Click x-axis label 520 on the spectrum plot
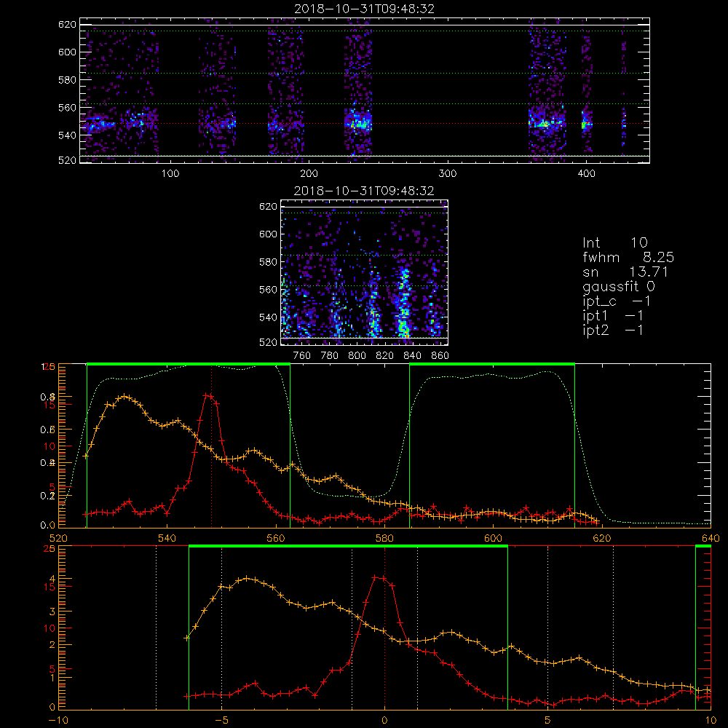The width and height of the screenshot is (728, 728). (58, 538)
